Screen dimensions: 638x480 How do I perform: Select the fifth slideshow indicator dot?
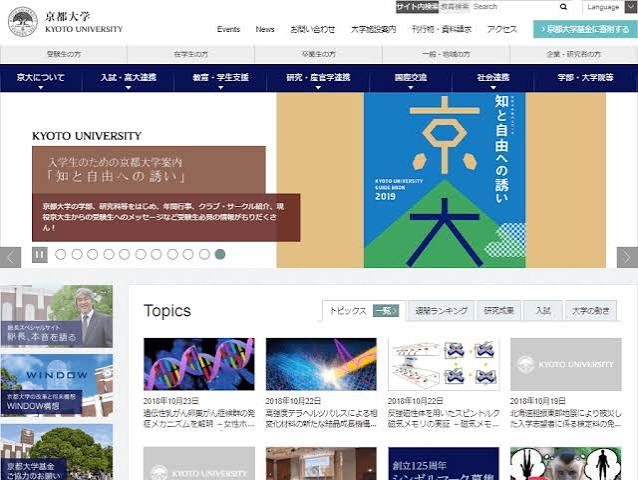(124, 255)
